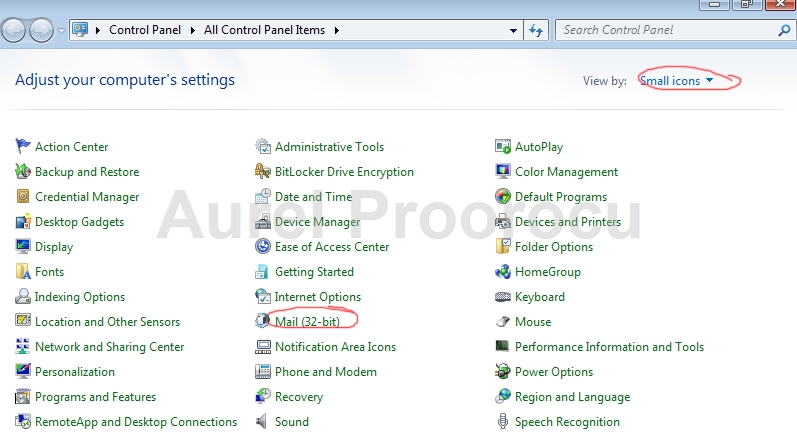The image size is (797, 432).
Task: Open the View by Small icons dropdown
Action: (x=677, y=81)
